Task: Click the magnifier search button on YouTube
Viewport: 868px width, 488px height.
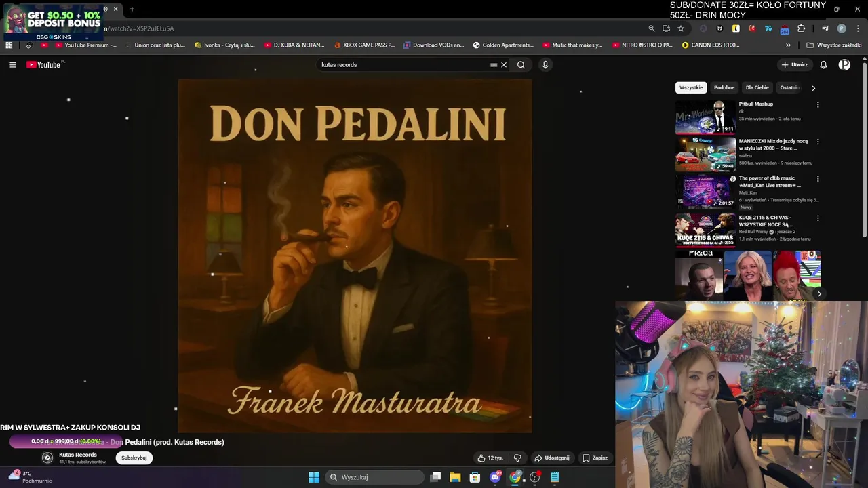Action: (x=521, y=65)
